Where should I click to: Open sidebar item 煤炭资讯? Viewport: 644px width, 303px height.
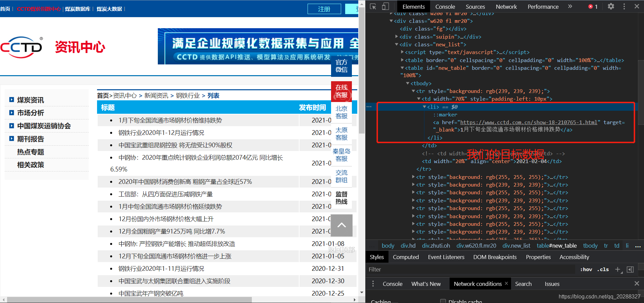tap(30, 100)
